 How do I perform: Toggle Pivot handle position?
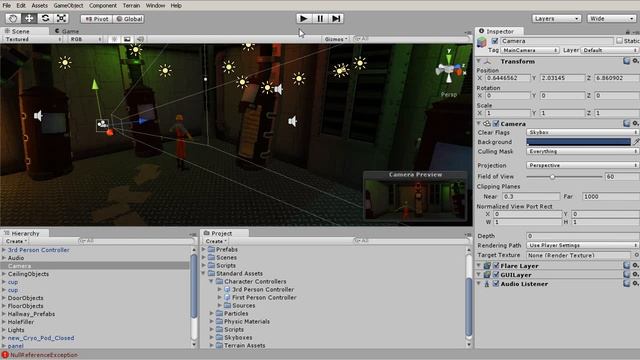pyautogui.click(x=97, y=19)
